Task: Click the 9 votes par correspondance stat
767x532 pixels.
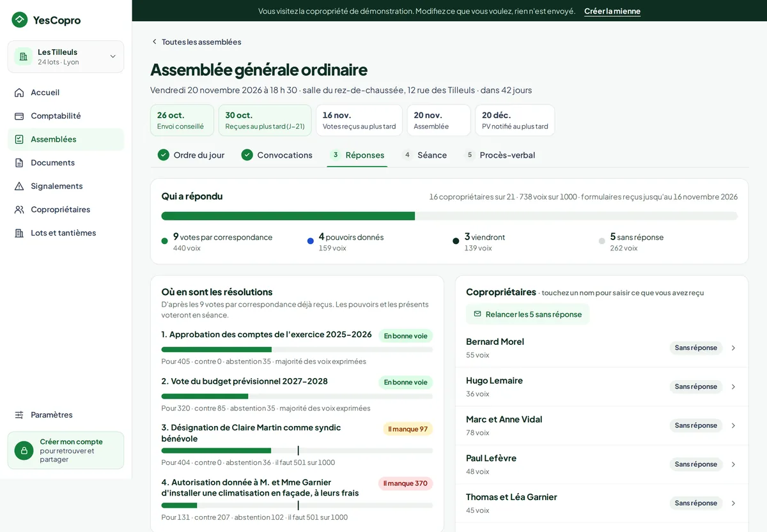Action: click(217, 241)
